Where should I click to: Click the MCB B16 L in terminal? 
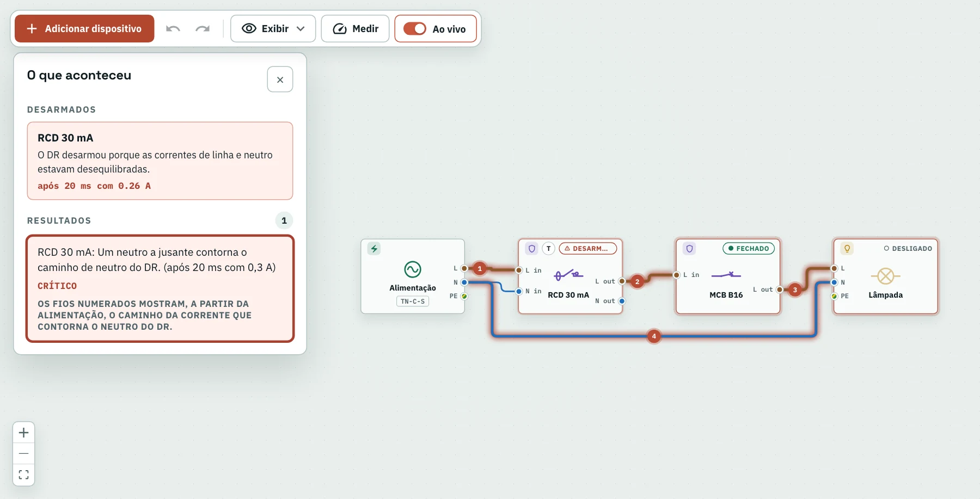(x=677, y=275)
